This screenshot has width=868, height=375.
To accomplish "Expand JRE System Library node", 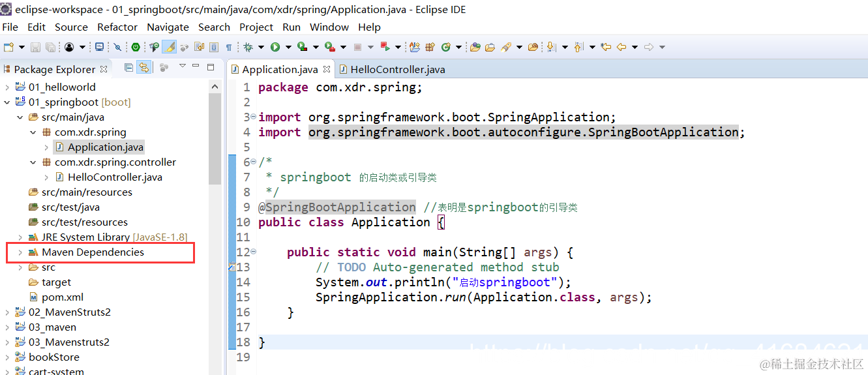I will [20, 237].
